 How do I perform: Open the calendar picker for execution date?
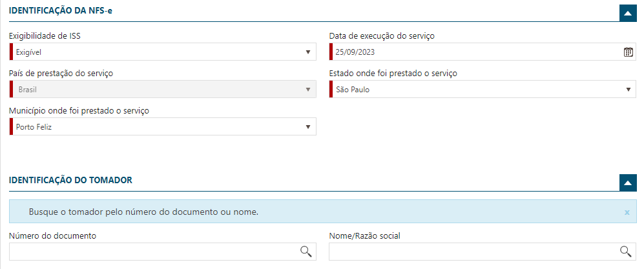(x=628, y=52)
